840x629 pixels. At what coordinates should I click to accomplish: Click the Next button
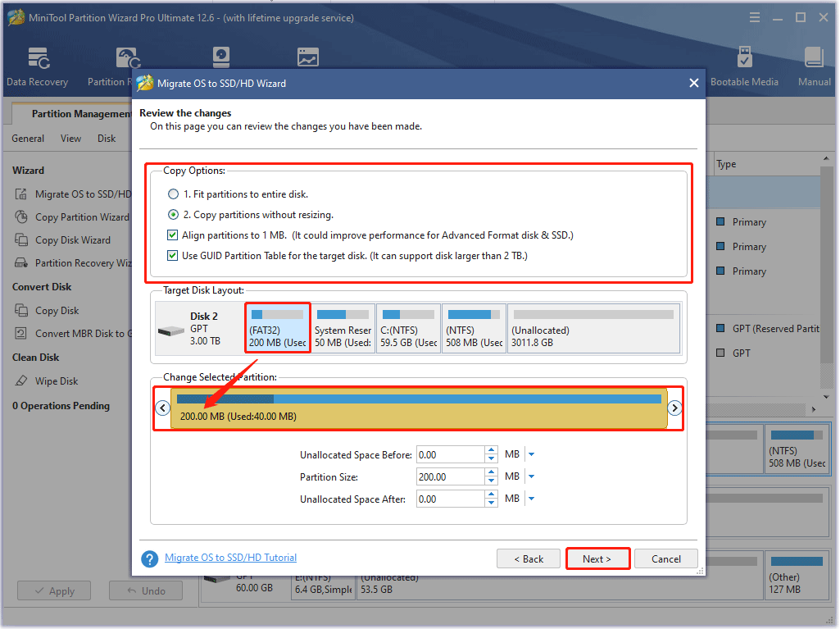click(x=597, y=558)
